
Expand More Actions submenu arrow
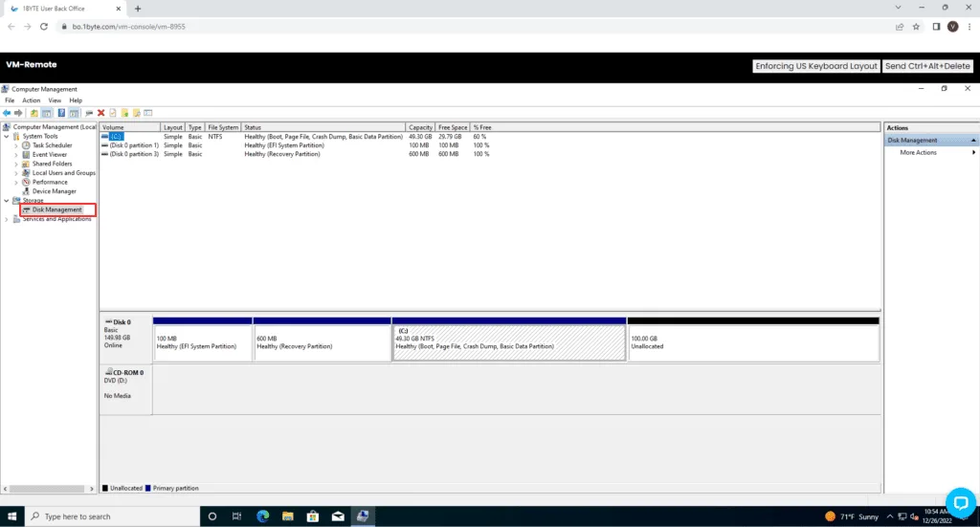[974, 153]
